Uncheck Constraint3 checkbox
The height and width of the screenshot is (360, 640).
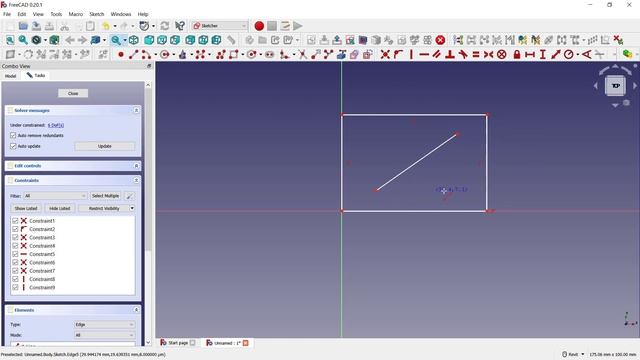15,238
